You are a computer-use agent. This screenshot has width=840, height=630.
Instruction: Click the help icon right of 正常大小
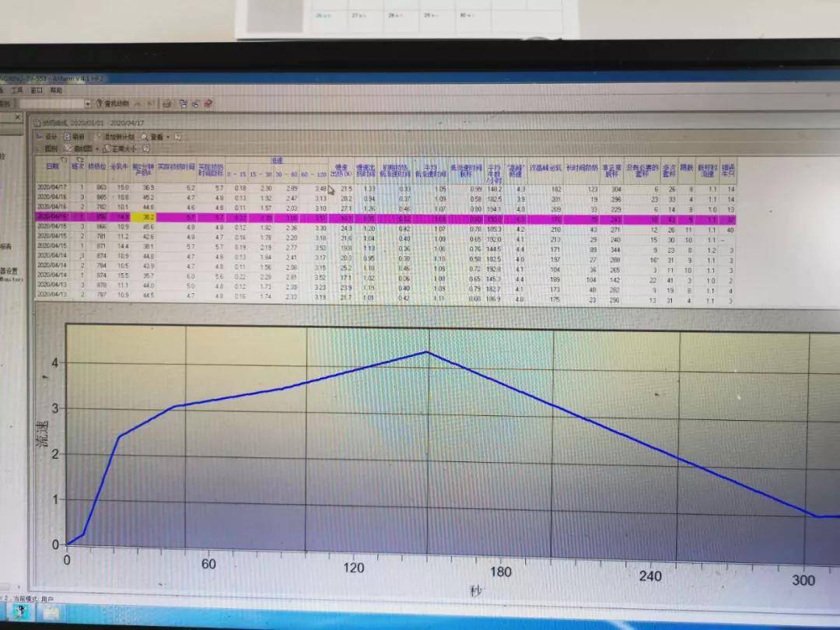point(145,149)
